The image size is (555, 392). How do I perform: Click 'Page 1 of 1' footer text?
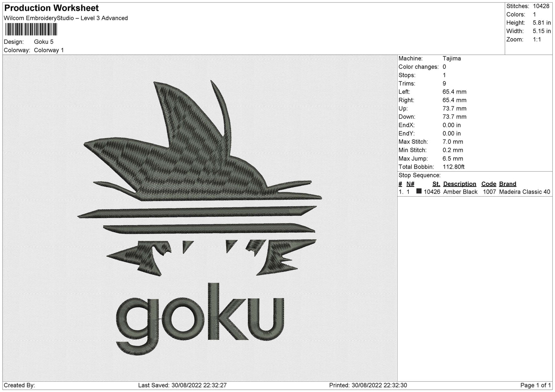point(536,385)
